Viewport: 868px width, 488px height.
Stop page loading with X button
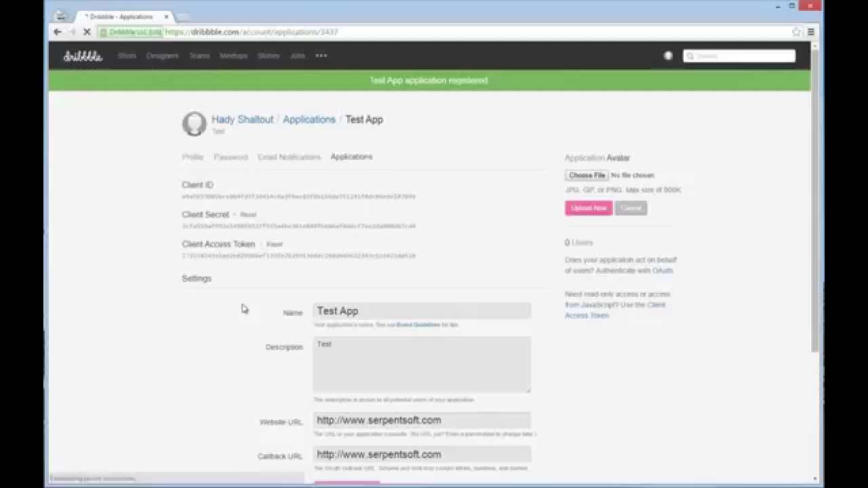pyautogui.click(x=87, y=32)
